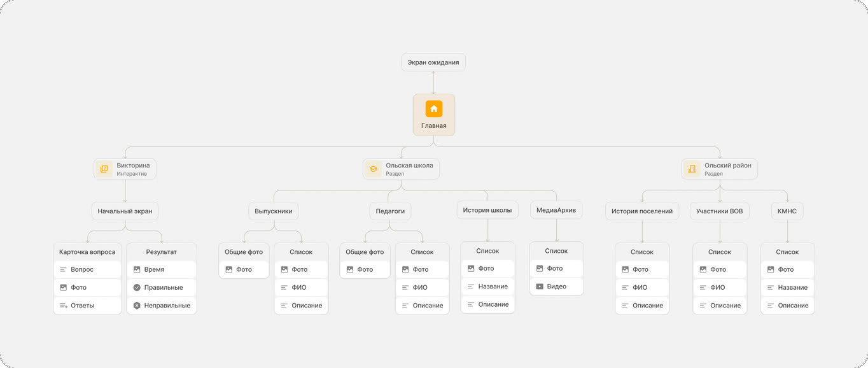Click Список header under Педагоги
This screenshot has height=368, width=868.
point(422,251)
